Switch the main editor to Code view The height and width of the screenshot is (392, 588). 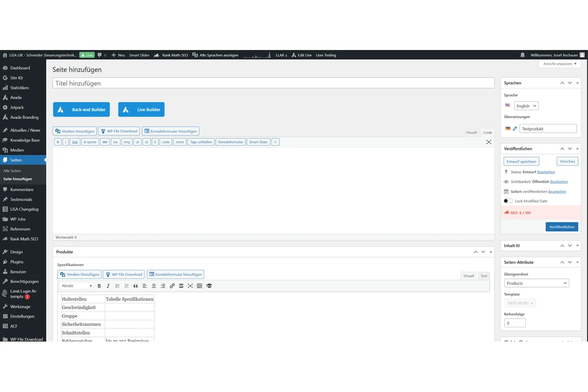click(x=488, y=132)
